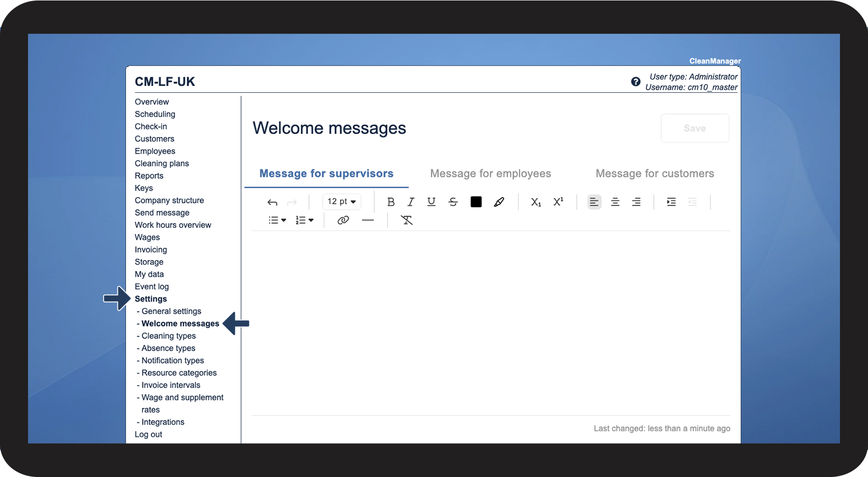
Task: Increase indent of the text
Action: coord(671,201)
